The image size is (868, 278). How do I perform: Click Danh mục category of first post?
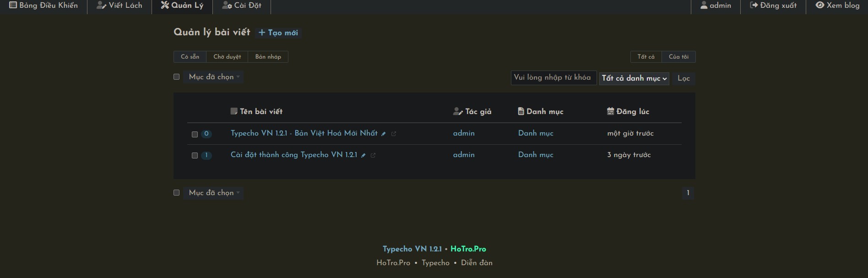[536, 133]
